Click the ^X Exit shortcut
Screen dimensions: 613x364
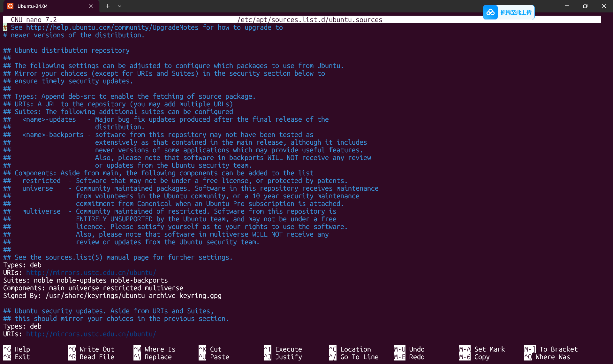click(17, 357)
